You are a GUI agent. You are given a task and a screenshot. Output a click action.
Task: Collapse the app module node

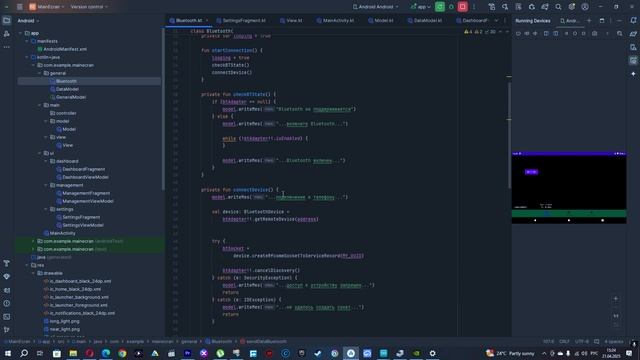click(x=20, y=33)
